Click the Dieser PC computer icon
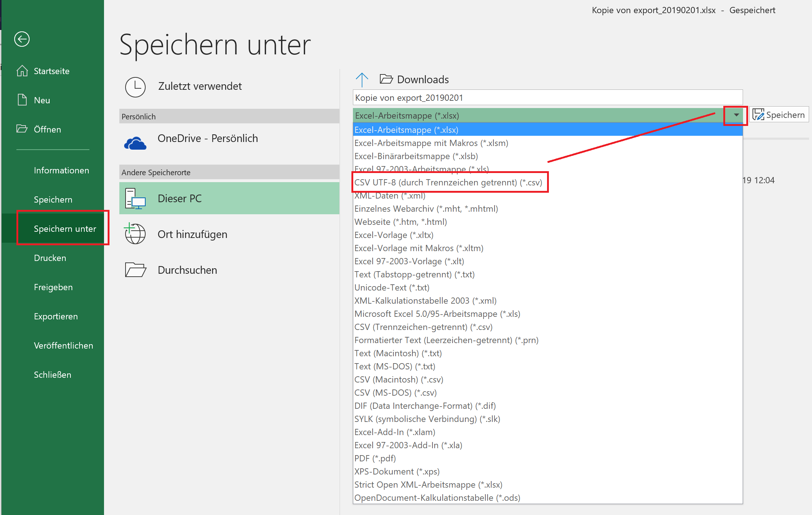Viewport: 812px width, 515px height. pyautogui.click(x=135, y=199)
